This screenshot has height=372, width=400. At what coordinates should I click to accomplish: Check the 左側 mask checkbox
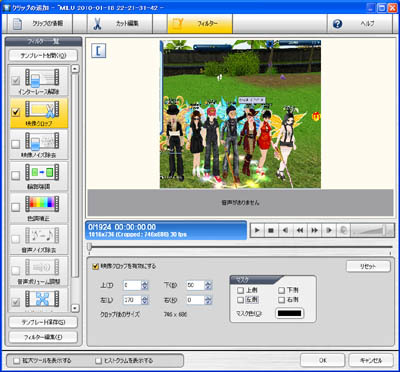coord(240,300)
